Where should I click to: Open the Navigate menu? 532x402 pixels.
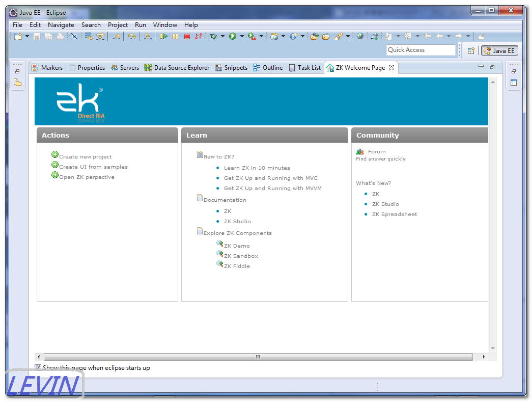pos(61,25)
